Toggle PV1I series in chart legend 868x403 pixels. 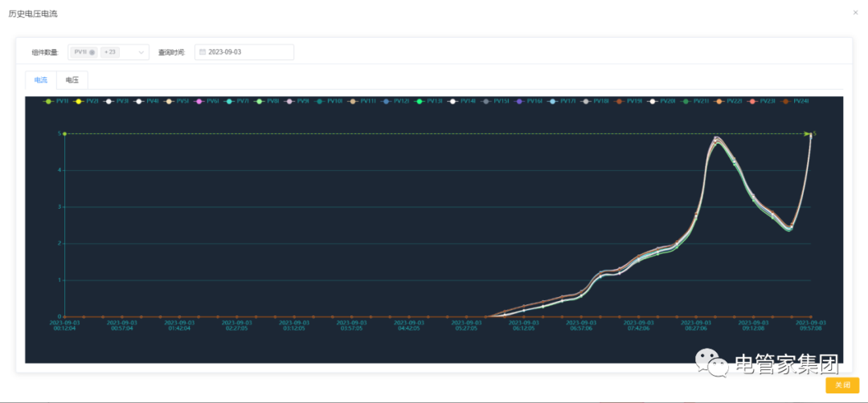pyautogui.click(x=48, y=101)
